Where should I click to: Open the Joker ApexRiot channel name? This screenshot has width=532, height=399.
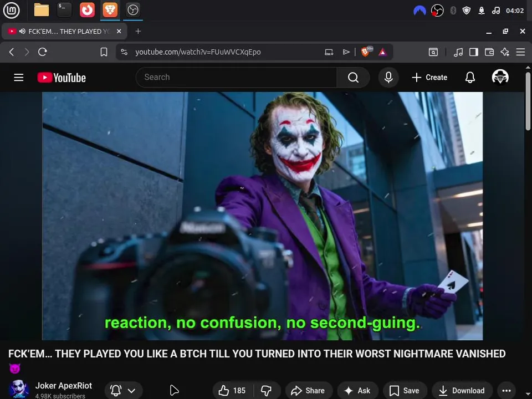pyautogui.click(x=63, y=386)
